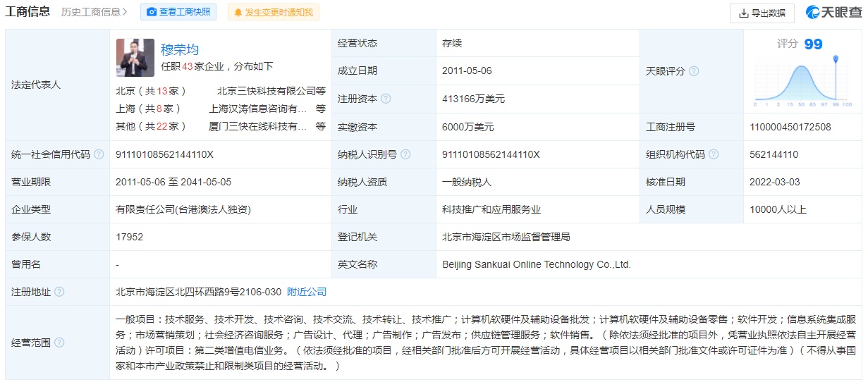Click the score distribution curve chart
This screenshot has width=868, height=382.
point(802,83)
